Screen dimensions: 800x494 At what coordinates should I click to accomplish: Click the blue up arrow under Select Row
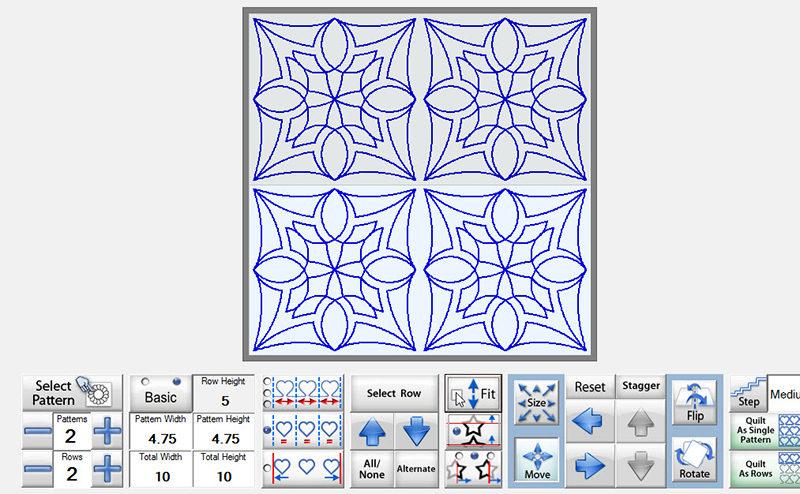(372, 433)
